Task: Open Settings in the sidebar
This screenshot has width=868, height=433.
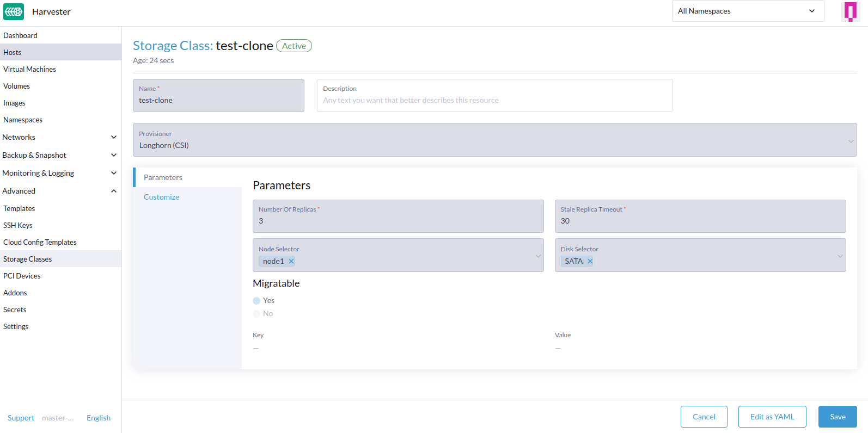Action: pyautogui.click(x=60, y=326)
